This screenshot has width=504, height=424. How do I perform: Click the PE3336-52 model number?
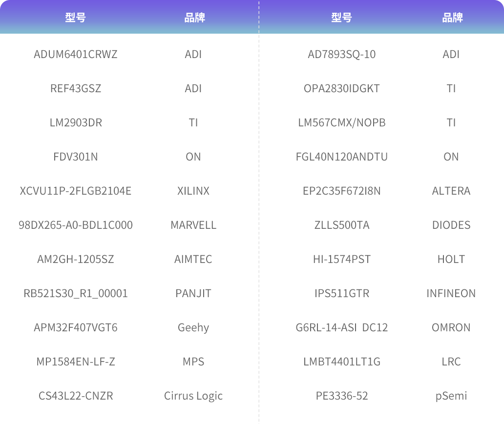point(342,396)
